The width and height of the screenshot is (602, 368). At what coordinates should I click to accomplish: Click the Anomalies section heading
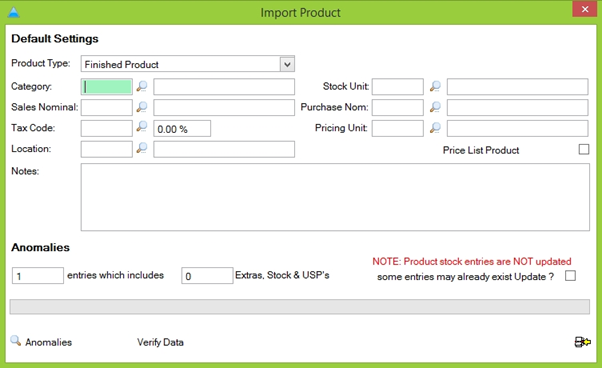click(40, 247)
